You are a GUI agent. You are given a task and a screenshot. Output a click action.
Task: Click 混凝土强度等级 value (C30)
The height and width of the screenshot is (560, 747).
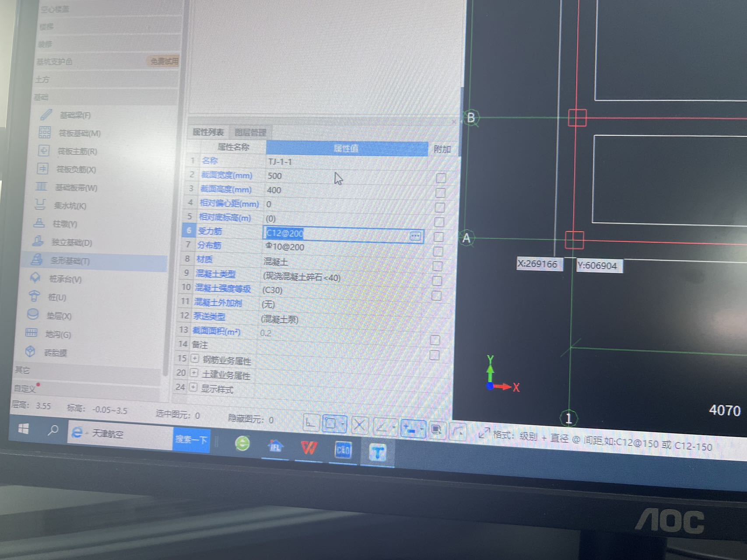click(272, 290)
